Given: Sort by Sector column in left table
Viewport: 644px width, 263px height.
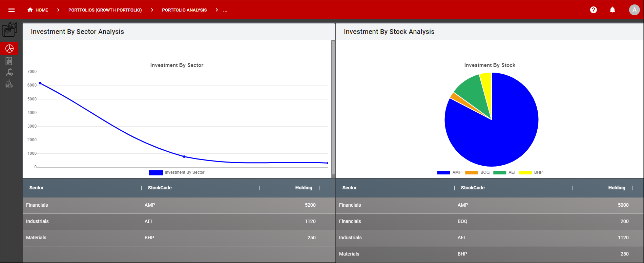Looking at the screenshot, I should [x=37, y=188].
